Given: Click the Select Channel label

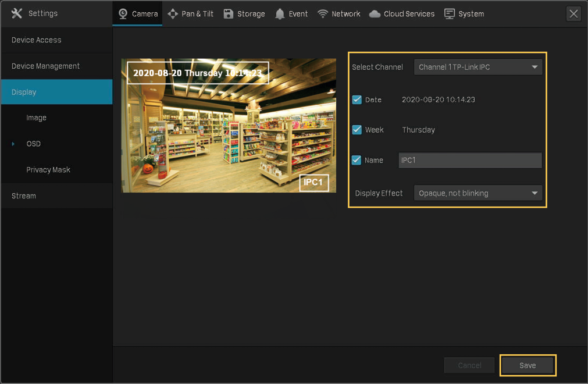Looking at the screenshot, I should coord(377,67).
